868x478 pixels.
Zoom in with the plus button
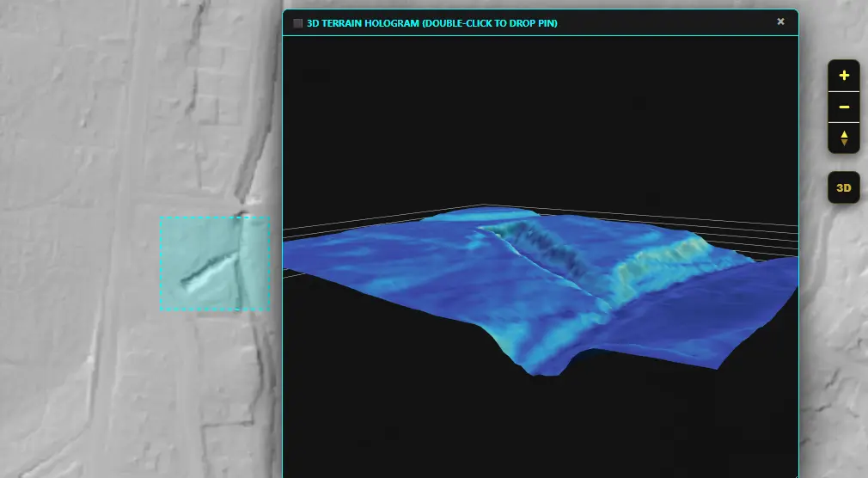click(x=844, y=76)
